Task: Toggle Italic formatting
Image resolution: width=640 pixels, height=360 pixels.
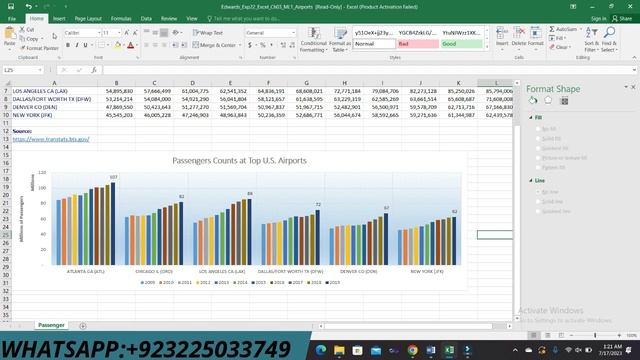Action: point(76,45)
